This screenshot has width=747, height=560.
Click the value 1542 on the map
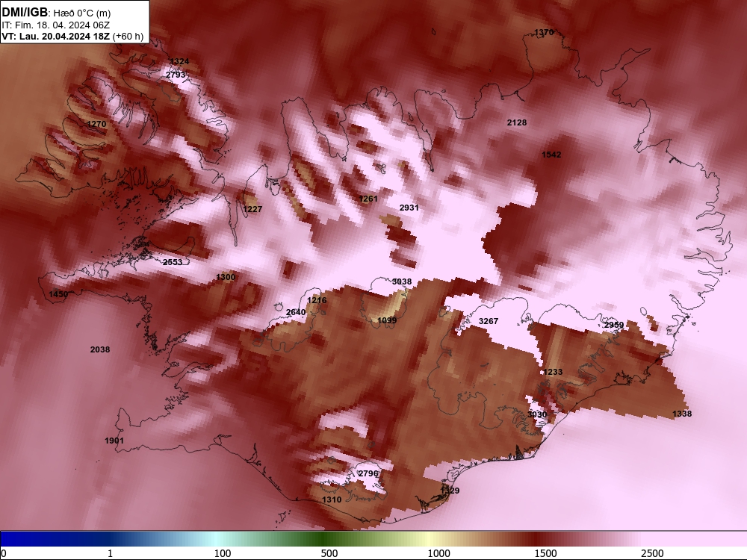pos(551,155)
